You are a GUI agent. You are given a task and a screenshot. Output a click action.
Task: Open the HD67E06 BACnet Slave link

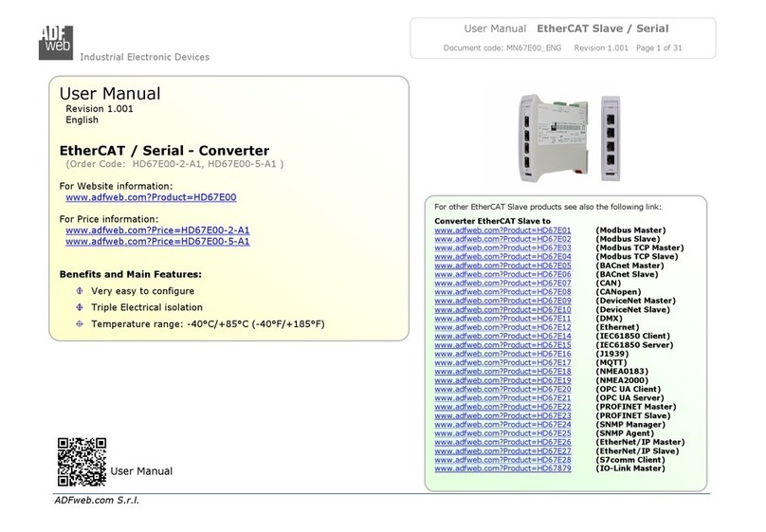(x=502, y=274)
